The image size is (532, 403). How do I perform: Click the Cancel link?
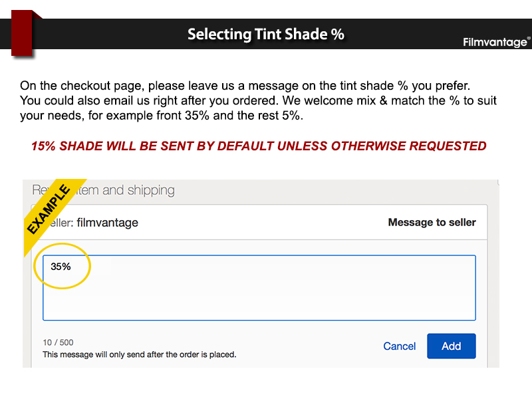coord(400,346)
